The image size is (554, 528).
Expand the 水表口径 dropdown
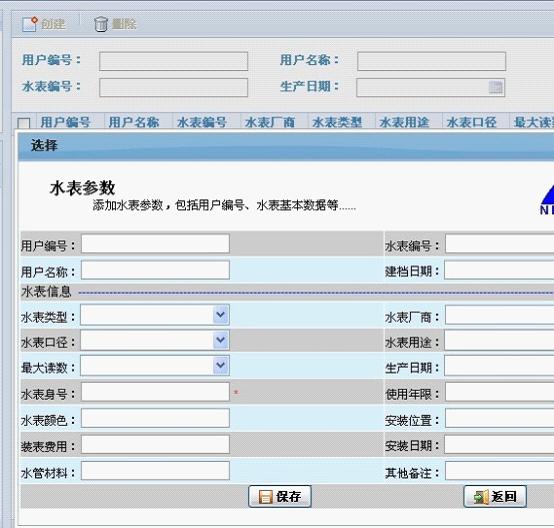pos(221,340)
